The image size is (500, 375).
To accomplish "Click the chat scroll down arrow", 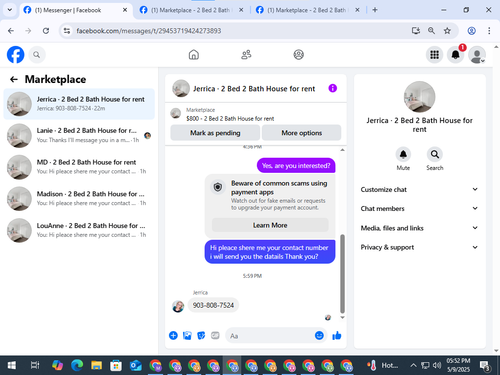I will click(x=342, y=318).
